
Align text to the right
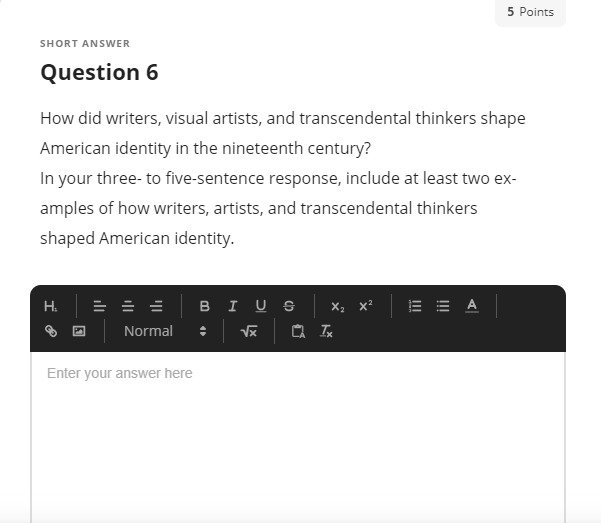tap(156, 306)
